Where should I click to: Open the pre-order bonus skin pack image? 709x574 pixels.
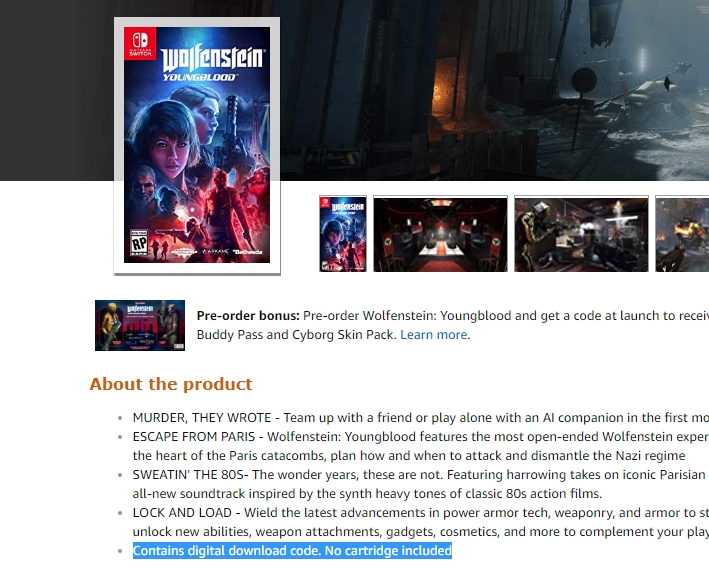140,325
